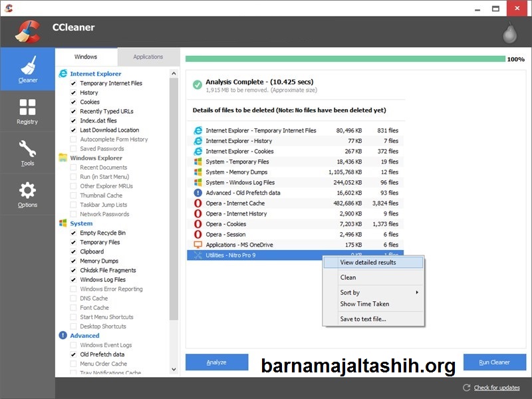Click IE icon beside Temporary Internet Files result
This screenshot has width=532, height=399.
[198, 130]
